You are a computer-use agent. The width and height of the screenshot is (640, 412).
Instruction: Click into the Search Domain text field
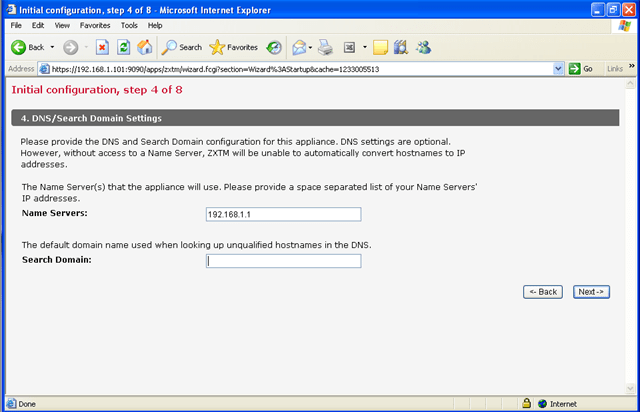[282, 261]
